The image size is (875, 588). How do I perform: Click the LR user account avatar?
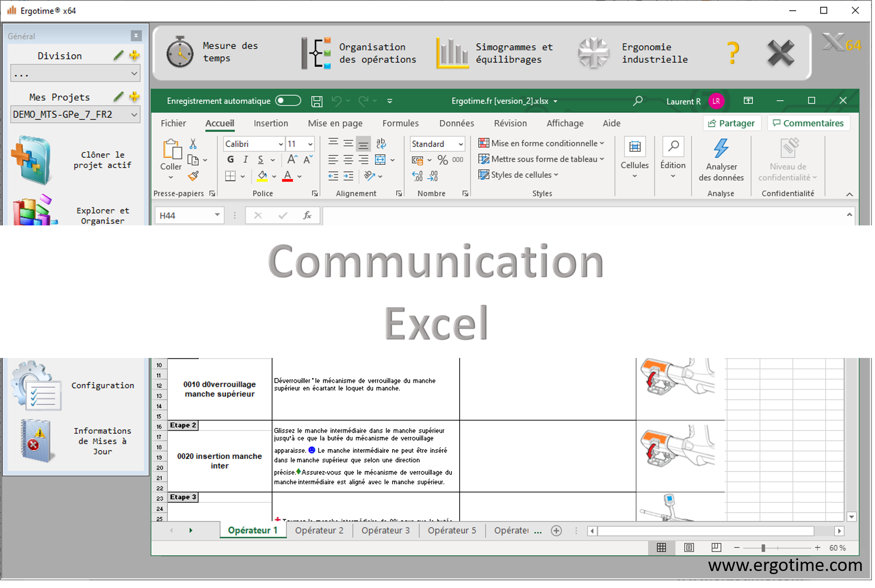(x=716, y=101)
